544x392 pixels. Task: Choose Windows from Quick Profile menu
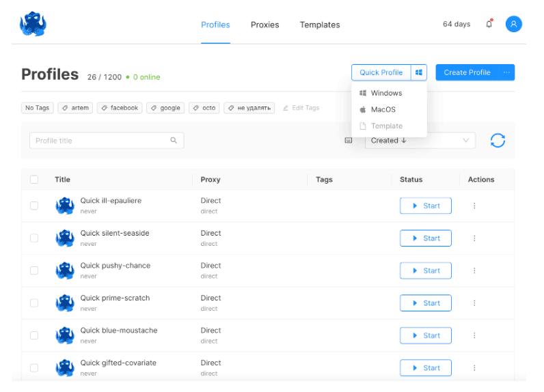[x=386, y=93]
